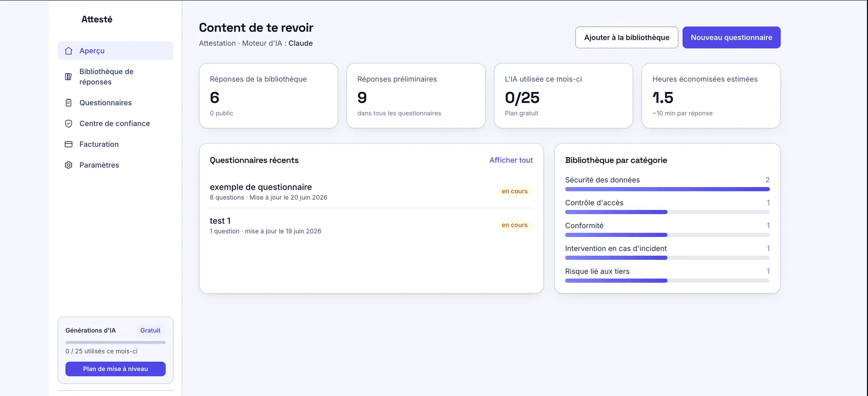Click the Questionnaires récents heading
Viewport: 868px width, 396px height.
click(254, 160)
